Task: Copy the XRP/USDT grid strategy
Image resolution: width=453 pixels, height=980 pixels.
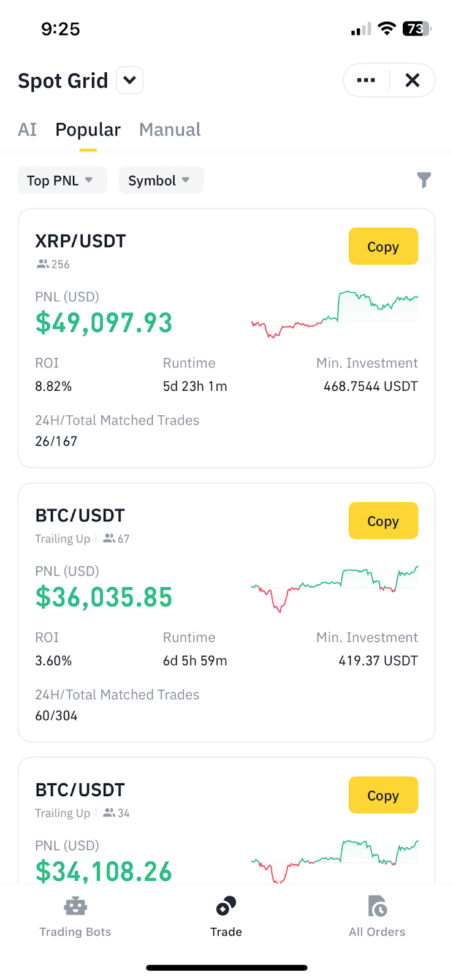Action: coord(383,246)
